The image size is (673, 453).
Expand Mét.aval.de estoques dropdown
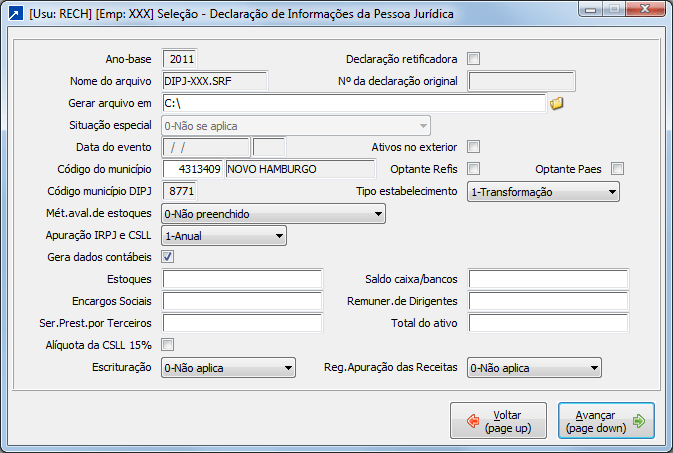[x=273, y=213]
